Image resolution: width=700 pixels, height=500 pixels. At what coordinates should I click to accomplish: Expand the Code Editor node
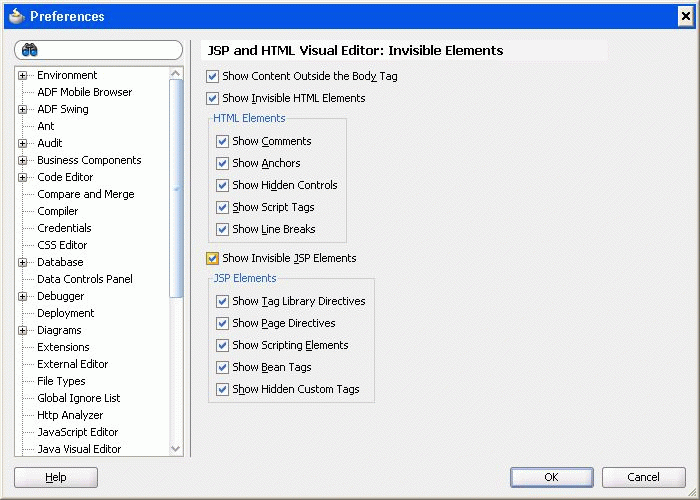(22, 177)
